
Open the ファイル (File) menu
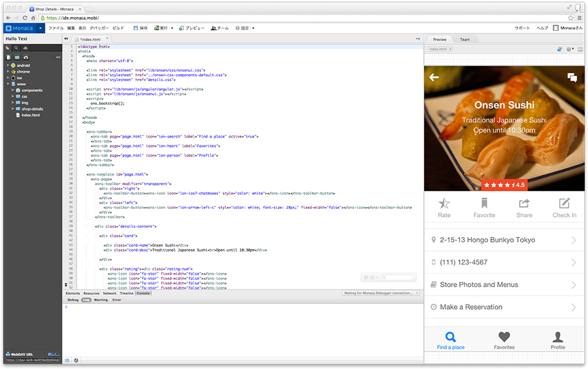coord(56,28)
